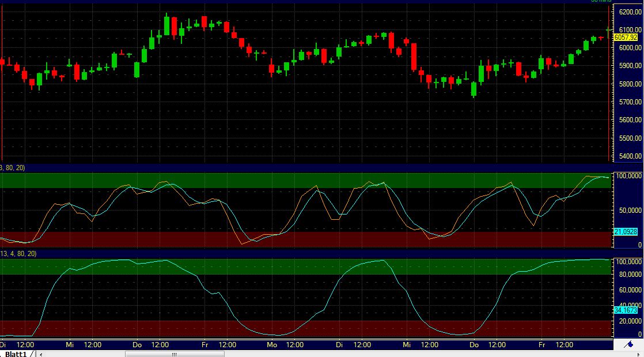Click the 6100,00 price axis label
This screenshot has width=644, height=357.
[630, 29]
